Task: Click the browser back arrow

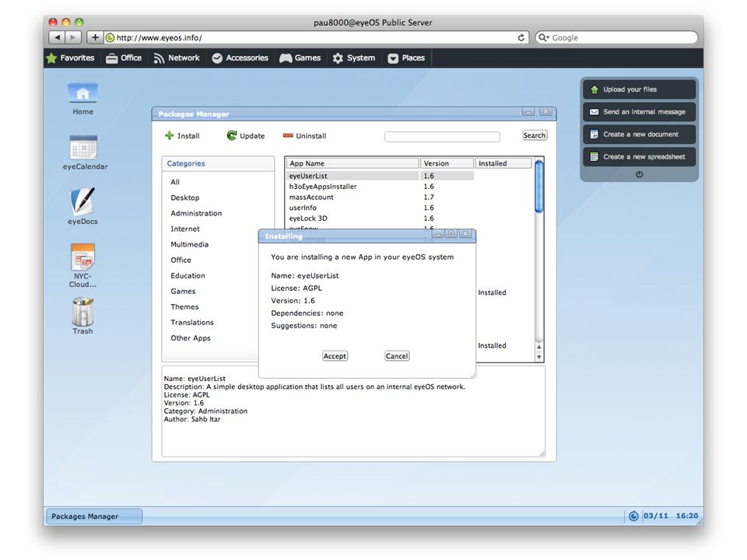Action: (57, 37)
